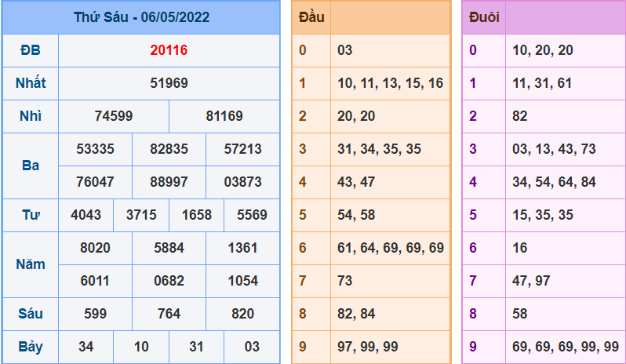Select the number 5569
Image resolution: width=626 pixels, height=364 pixels.
252,215
